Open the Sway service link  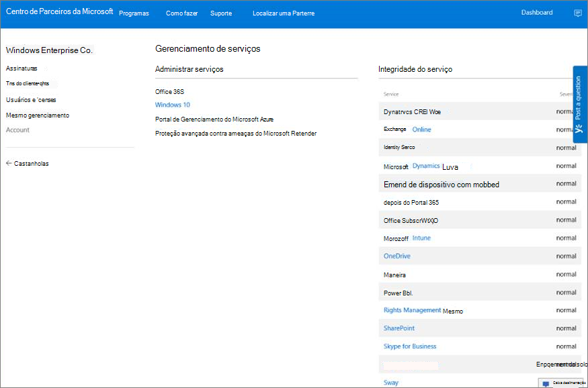[390, 383]
